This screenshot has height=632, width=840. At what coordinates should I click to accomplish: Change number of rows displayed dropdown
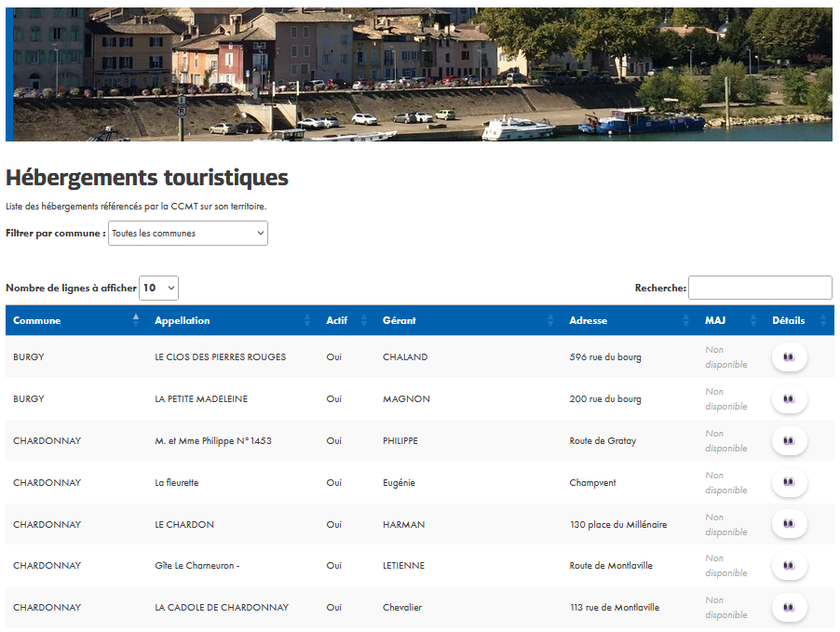[x=158, y=289]
